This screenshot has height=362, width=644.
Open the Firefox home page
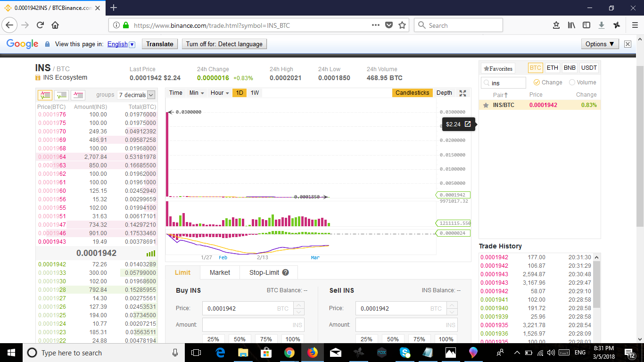click(55, 25)
